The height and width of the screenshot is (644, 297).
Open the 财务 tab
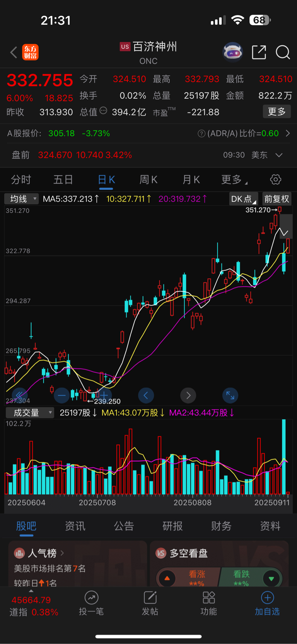click(x=221, y=526)
